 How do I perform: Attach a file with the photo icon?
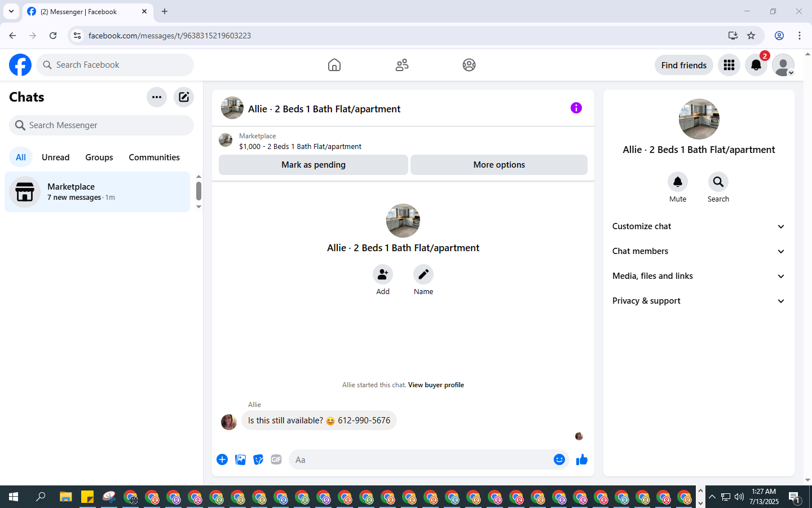[x=240, y=459]
